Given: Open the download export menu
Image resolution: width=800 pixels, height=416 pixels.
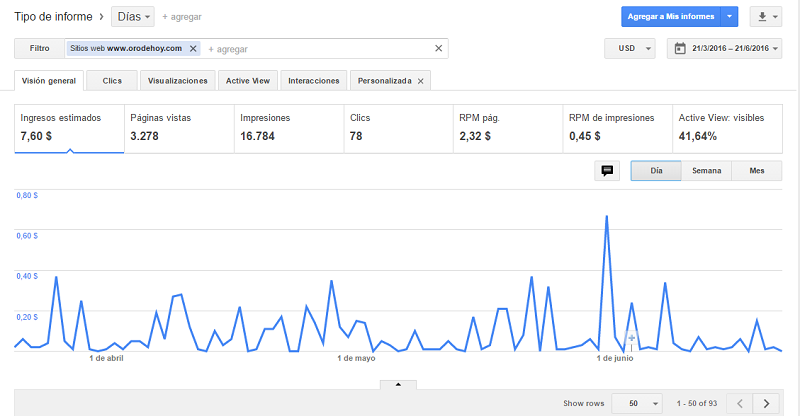Looking at the screenshot, I should tap(766, 16).
